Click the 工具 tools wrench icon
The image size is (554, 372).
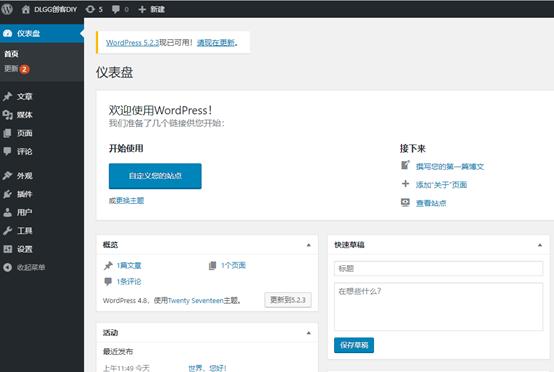tap(7, 231)
